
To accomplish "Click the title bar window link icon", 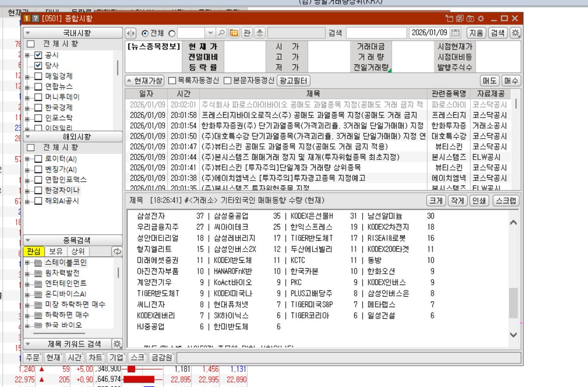I will pos(449,19).
